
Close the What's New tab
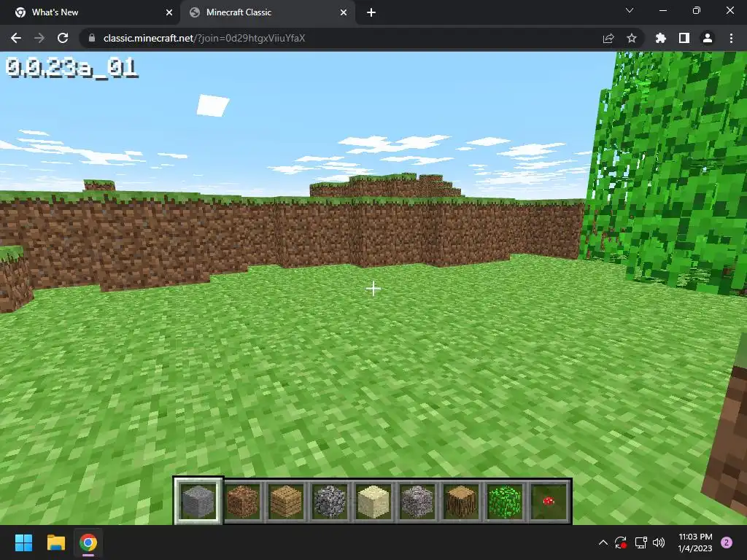[169, 12]
